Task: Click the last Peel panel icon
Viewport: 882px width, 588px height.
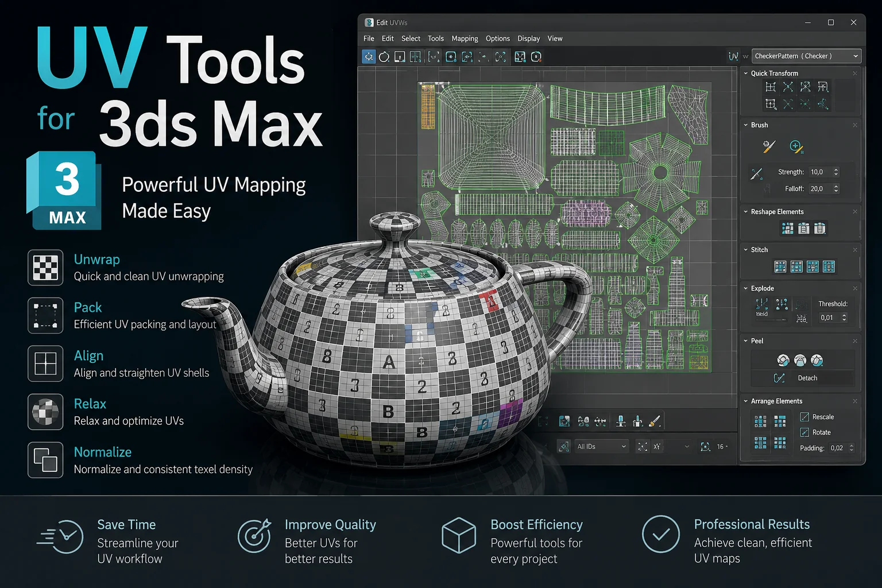Action: pyautogui.click(x=817, y=360)
